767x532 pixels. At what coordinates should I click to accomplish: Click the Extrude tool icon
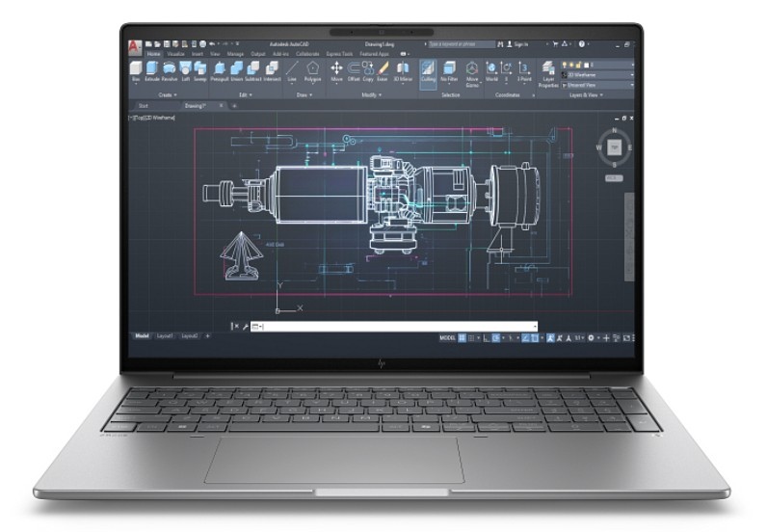point(151,70)
